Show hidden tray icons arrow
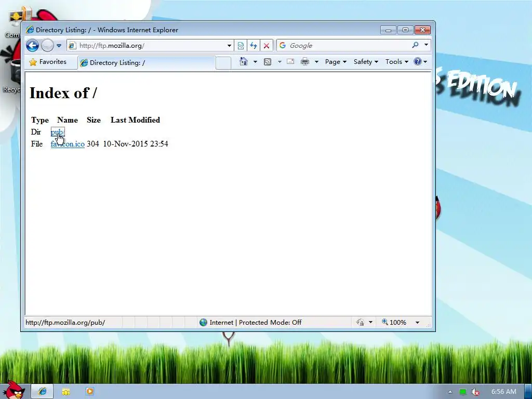Screen dimensions: 532x399 [x=450, y=392]
